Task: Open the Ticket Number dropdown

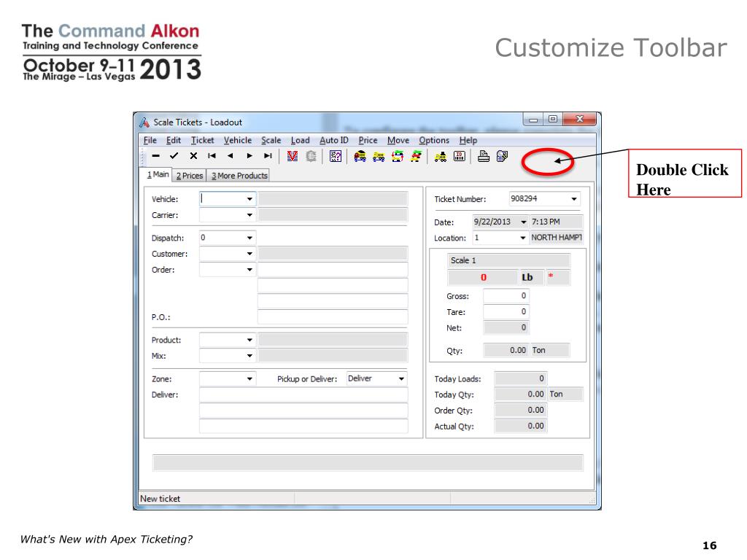Action: [574, 199]
